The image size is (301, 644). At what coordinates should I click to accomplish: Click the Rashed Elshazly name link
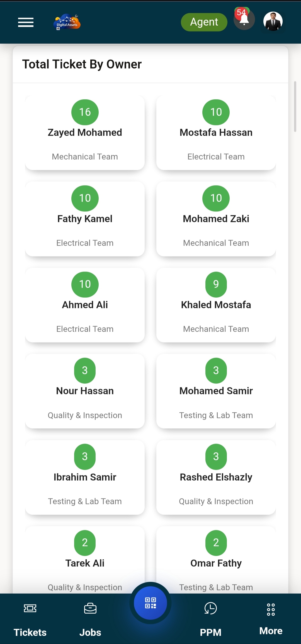click(x=216, y=477)
